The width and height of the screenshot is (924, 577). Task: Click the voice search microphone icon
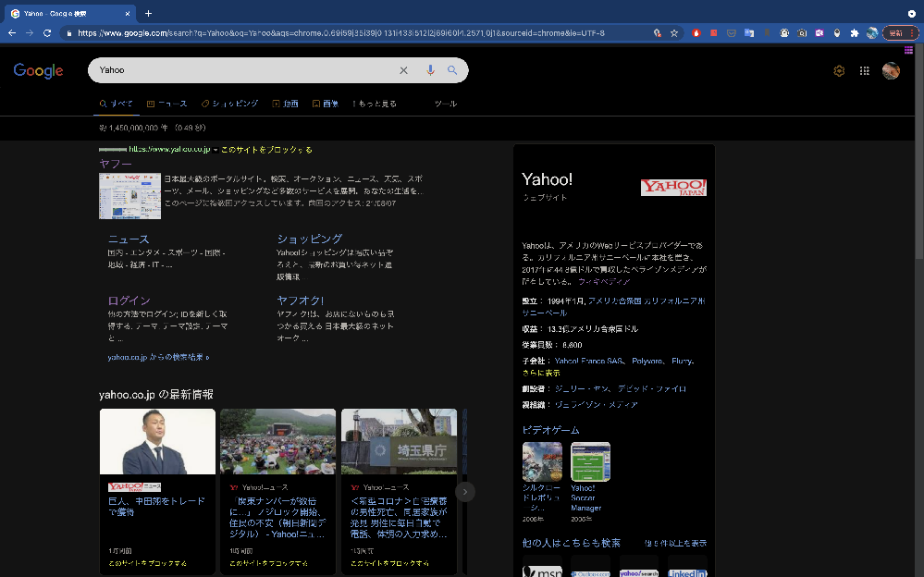[x=429, y=70]
